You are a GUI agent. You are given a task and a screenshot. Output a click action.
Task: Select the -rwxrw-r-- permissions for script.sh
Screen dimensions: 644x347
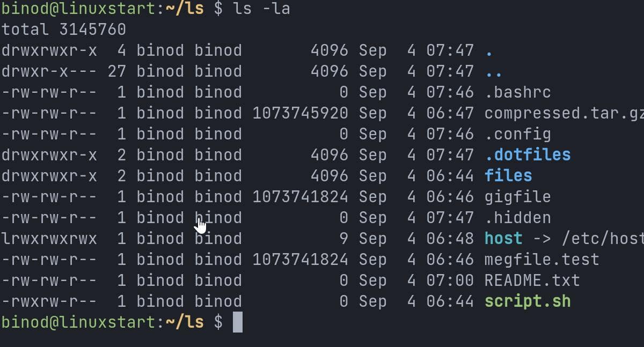click(49, 301)
